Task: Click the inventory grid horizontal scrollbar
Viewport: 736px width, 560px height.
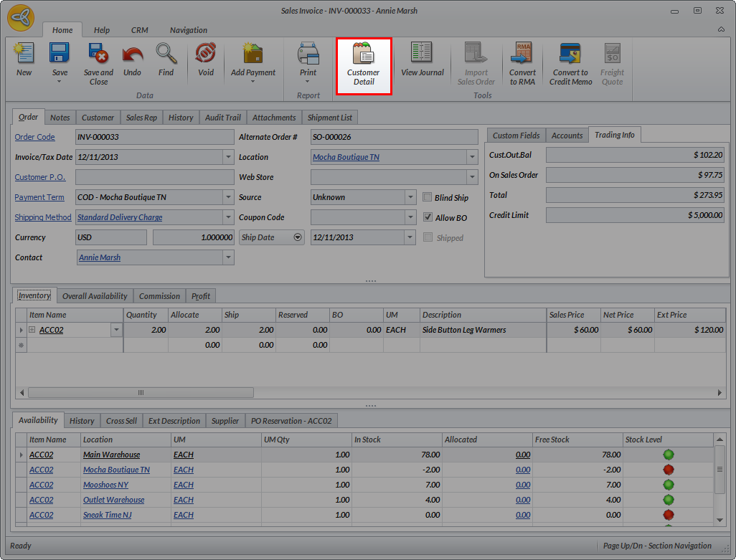Action: point(141,392)
